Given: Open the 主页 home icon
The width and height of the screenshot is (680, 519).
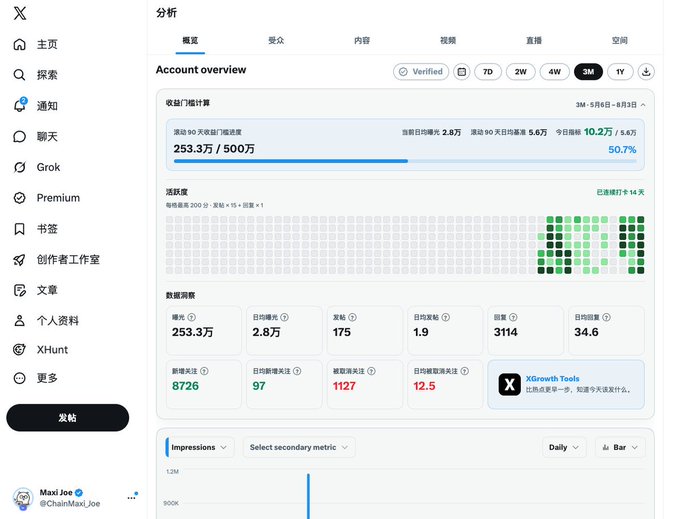Looking at the screenshot, I should pyautogui.click(x=20, y=44).
